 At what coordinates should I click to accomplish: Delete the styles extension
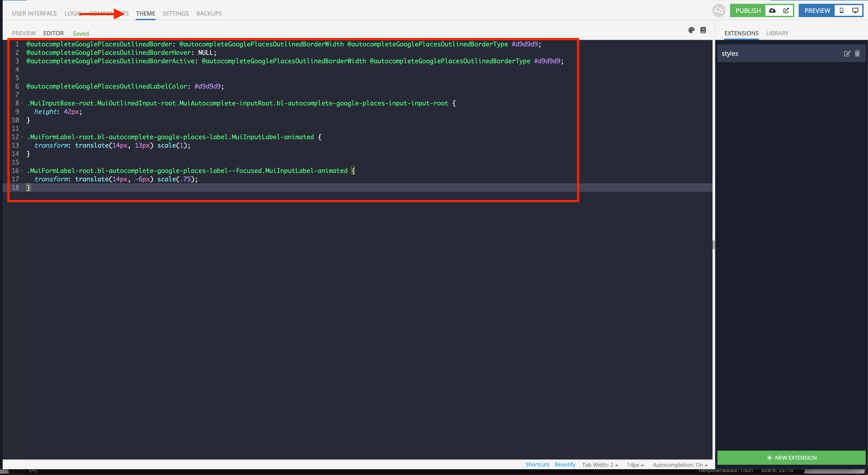coord(857,53)
